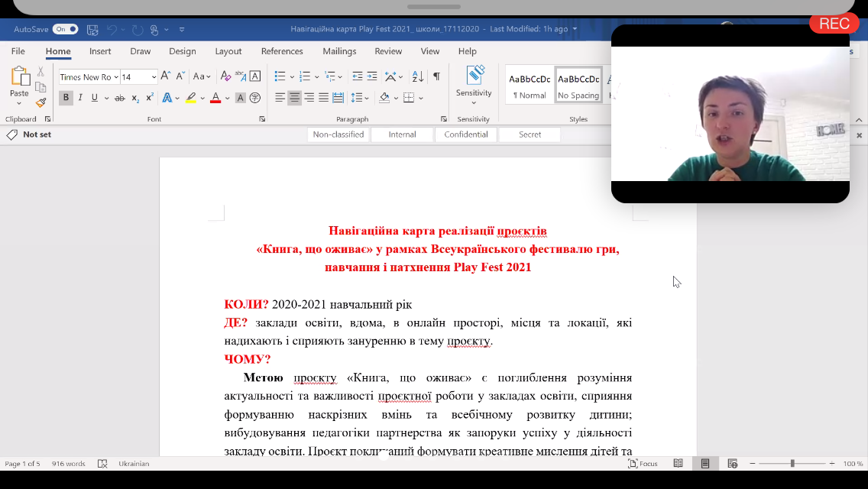The width and height of the screenshot is (868, 489).
Task: Select the Confidential sensitivity label
Action: (465, 134)
